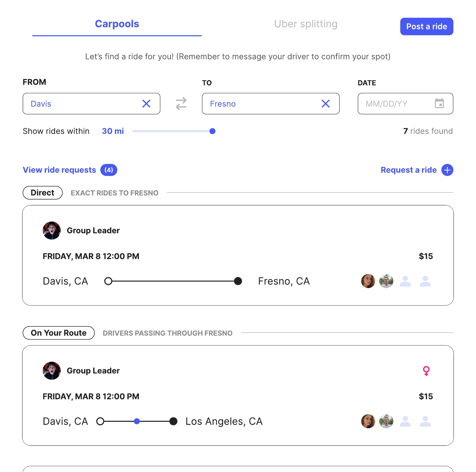Click last empty seat icon on Los Angeles ride
476x472 pixels.
coord(425,421)
